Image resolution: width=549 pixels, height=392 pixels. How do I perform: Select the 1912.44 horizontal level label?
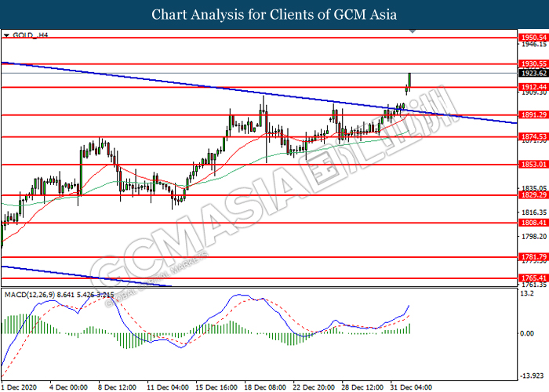point(533,87)
